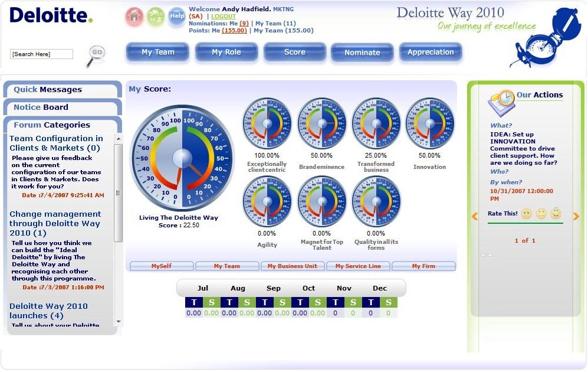Open the Score navigation button

tap(295, 52)
